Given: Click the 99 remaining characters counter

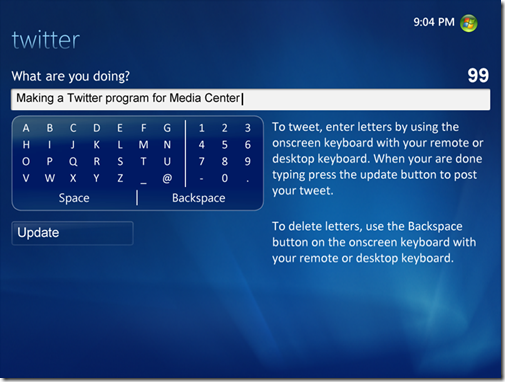Looking at the screenshot, I should (478, 76).
